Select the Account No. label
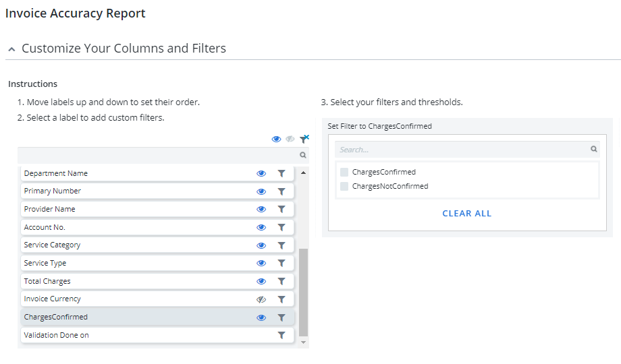This screenshot has width=621, height=364. click(157, 227)
